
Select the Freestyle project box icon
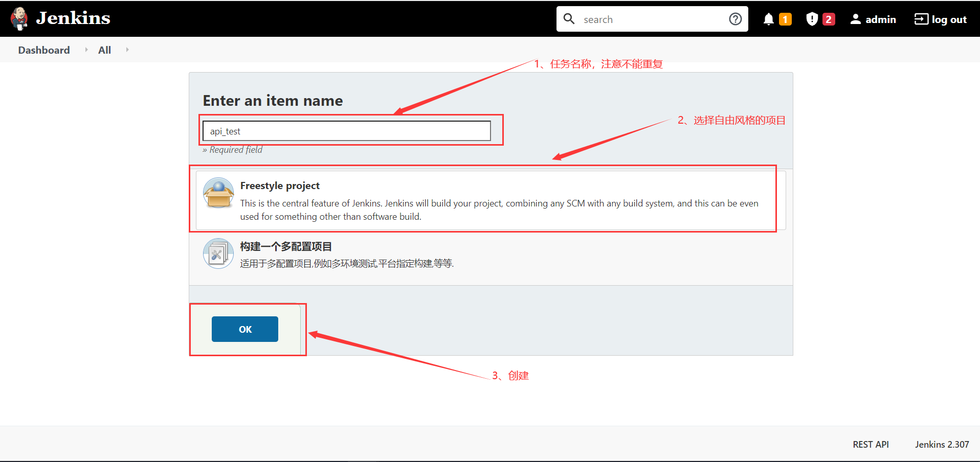click(218, 193)
